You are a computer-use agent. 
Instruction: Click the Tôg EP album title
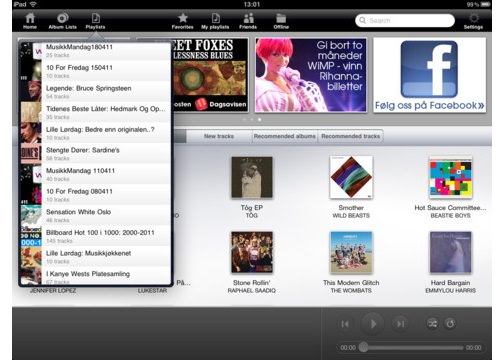(252, 208)
